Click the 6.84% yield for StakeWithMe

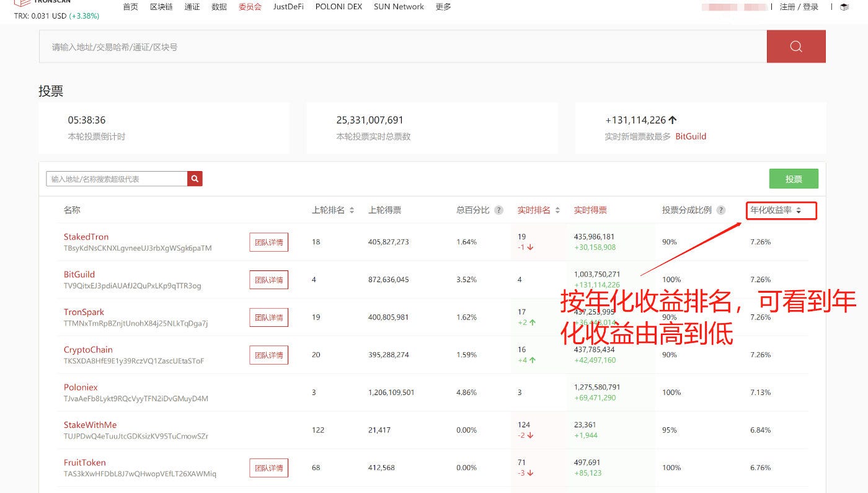pyautogui.click(x=760, y=430)
